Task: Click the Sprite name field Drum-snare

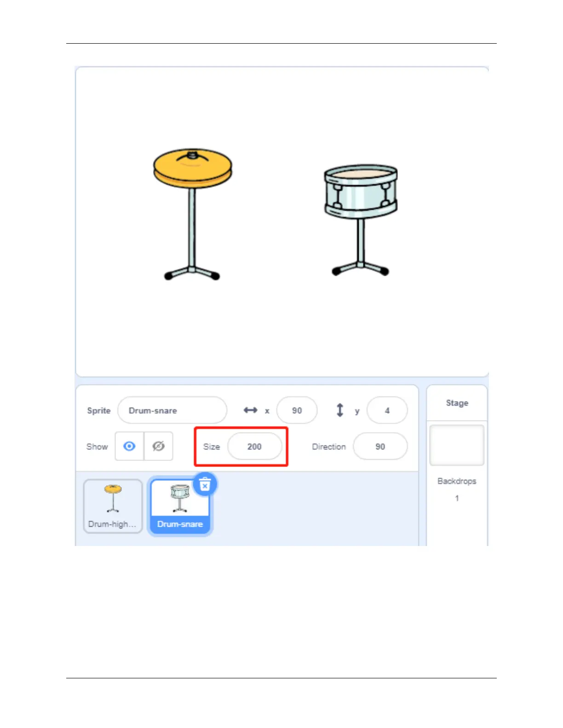Action: pos(172,410)
